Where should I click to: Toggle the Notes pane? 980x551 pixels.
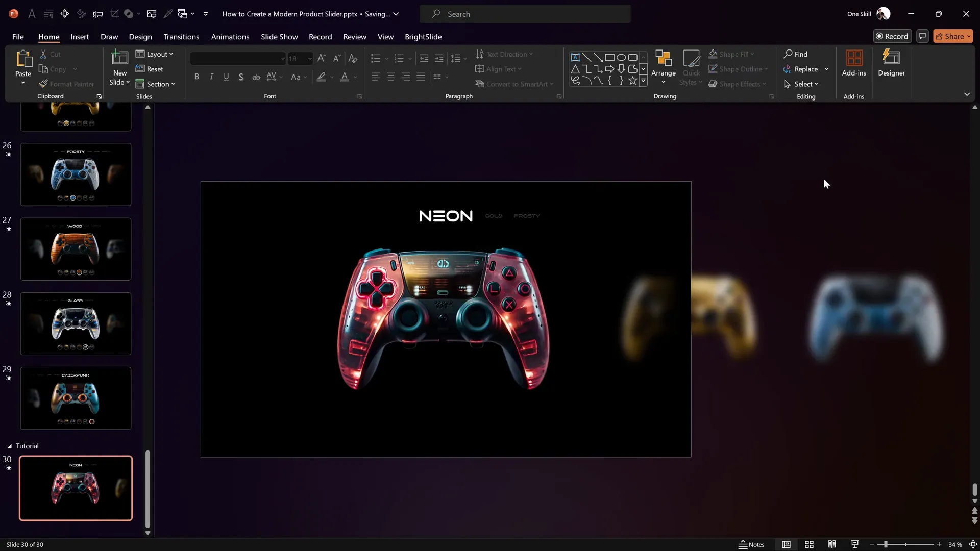coord(751,544)
